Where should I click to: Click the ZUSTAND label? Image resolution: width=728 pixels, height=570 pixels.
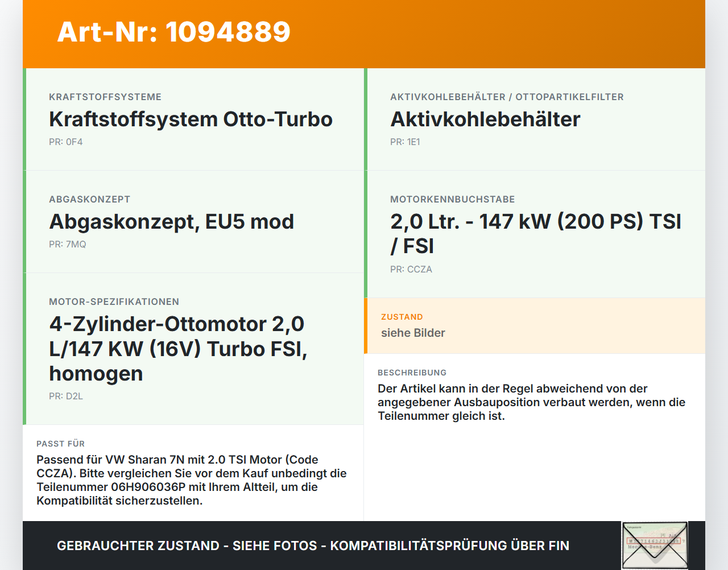(402, 317)
